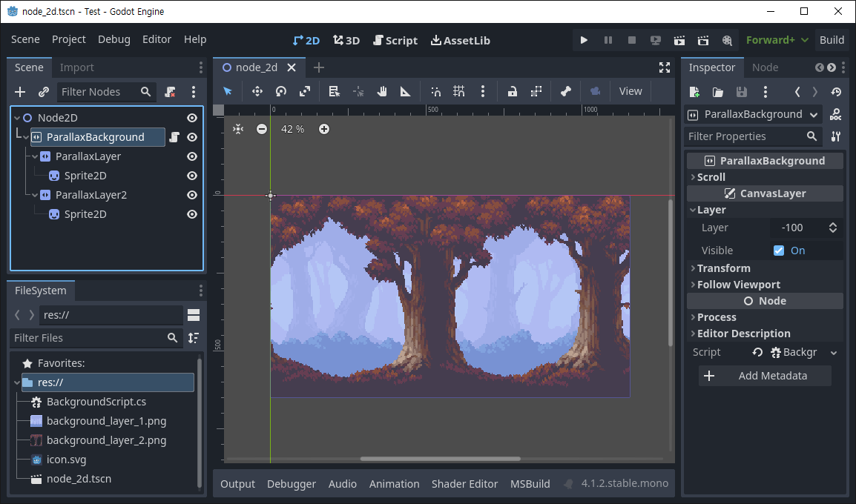Viewport: 856px width, 504px height.
Task: Click the instantiate child scene link icon
Action: [44, 92]
